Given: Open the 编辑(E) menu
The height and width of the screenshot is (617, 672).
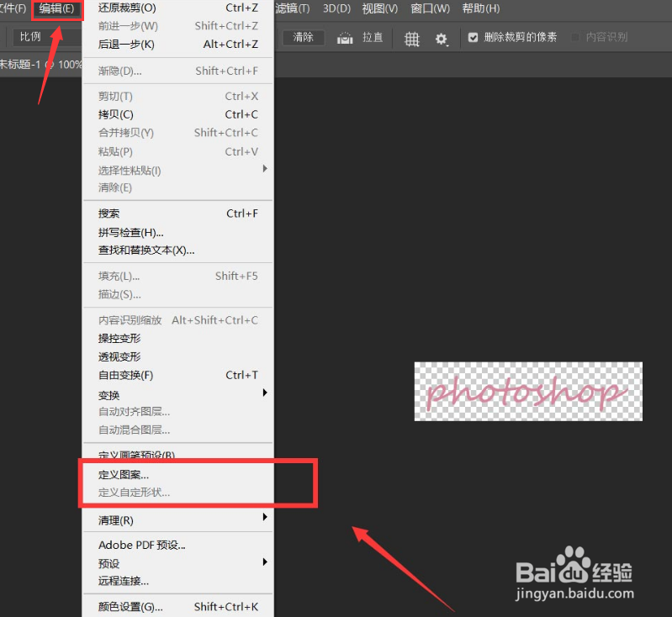Looking at the screenshot, I should point(56,8).
